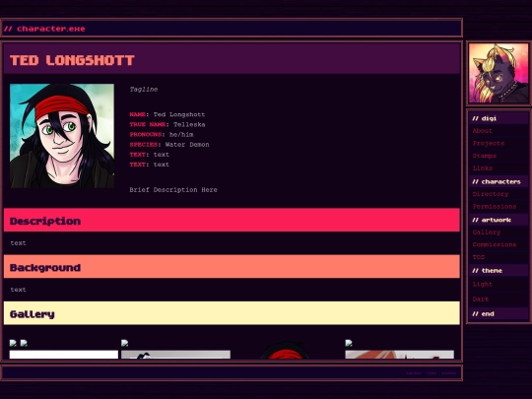Select the orange 'Background' section header

tap(232, 267)
